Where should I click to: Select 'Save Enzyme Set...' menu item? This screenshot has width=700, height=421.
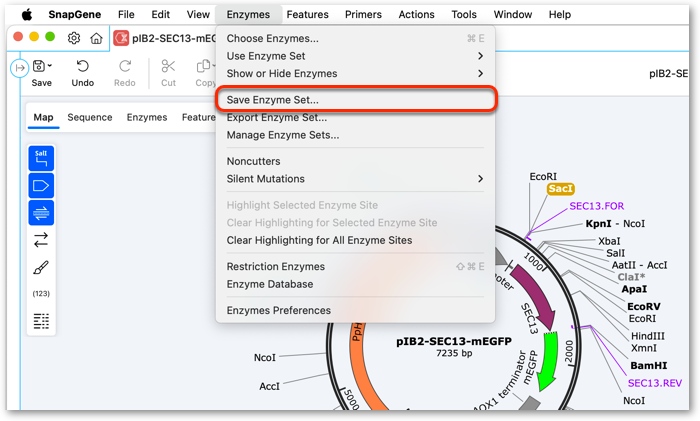[355, 100]
